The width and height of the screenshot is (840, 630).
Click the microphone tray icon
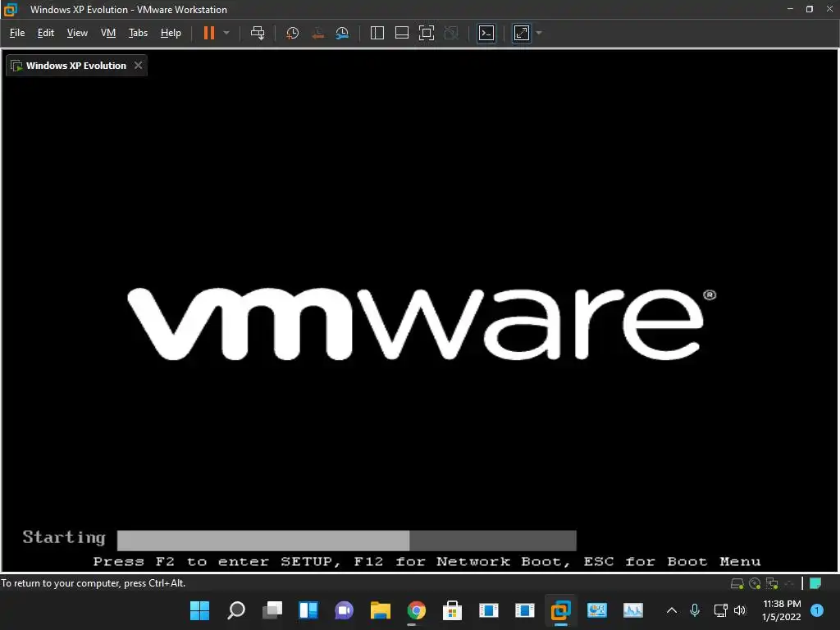pyautogui.click(x=695, y=610)
